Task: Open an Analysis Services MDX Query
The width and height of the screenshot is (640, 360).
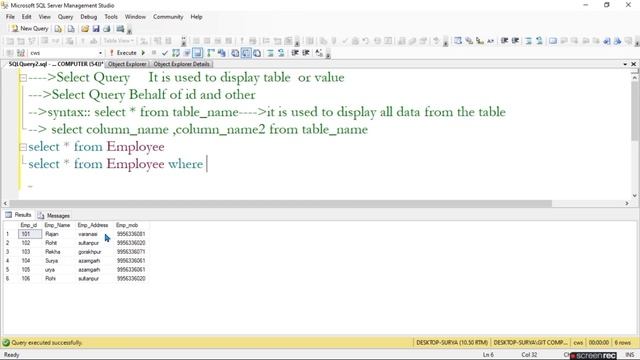Action: [x=71, y=29]
